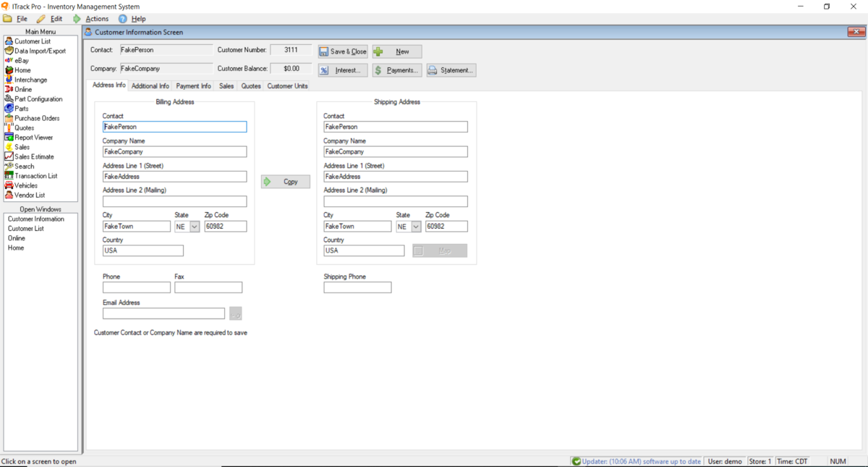Switch to the Customer Units tab

coord(288,85)
